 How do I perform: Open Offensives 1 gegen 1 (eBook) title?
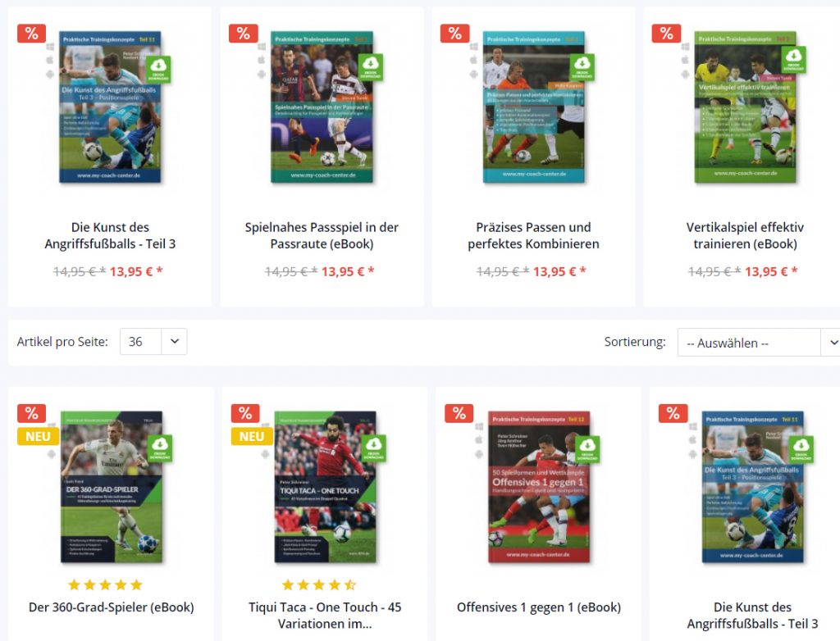(x=539, y=607)
